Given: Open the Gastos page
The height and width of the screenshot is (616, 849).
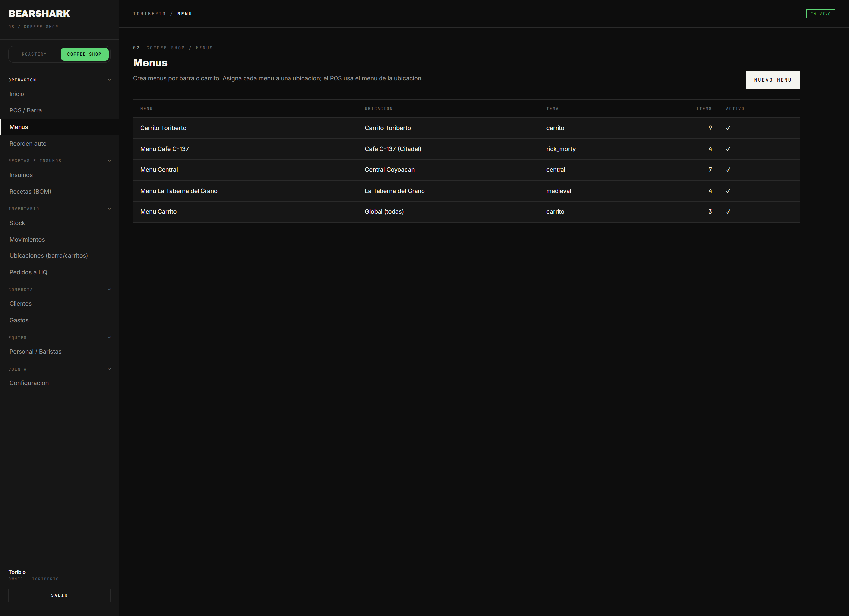Looking at the screenshot, I should tap(59, 320).
